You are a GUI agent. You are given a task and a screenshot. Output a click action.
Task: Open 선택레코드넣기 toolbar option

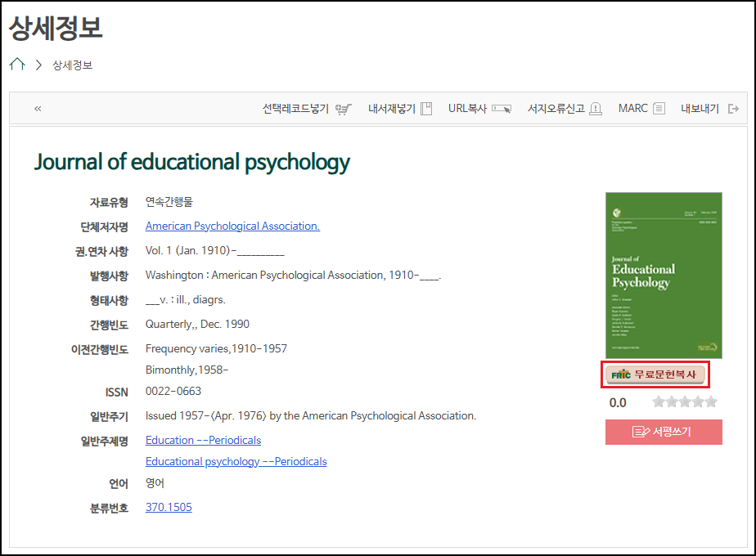[295, 109]
